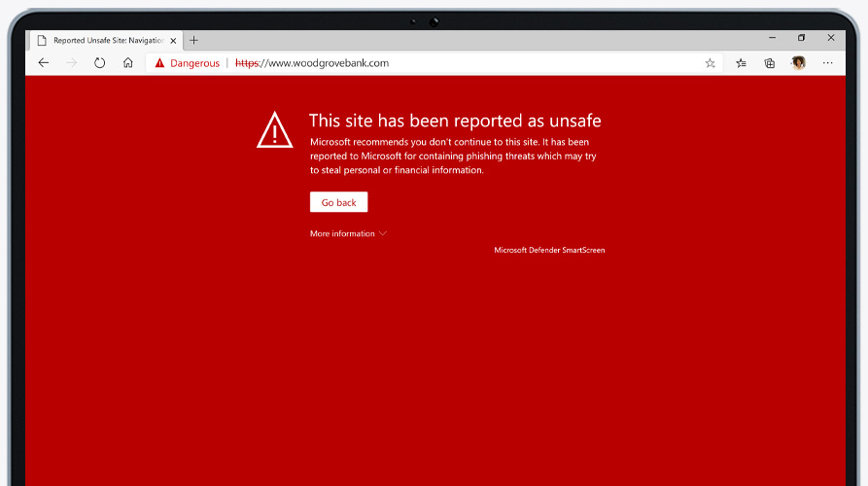Open the Collections icon in the toolbar
Viewport: 868px width, 486px height.
tap(770, 63)
